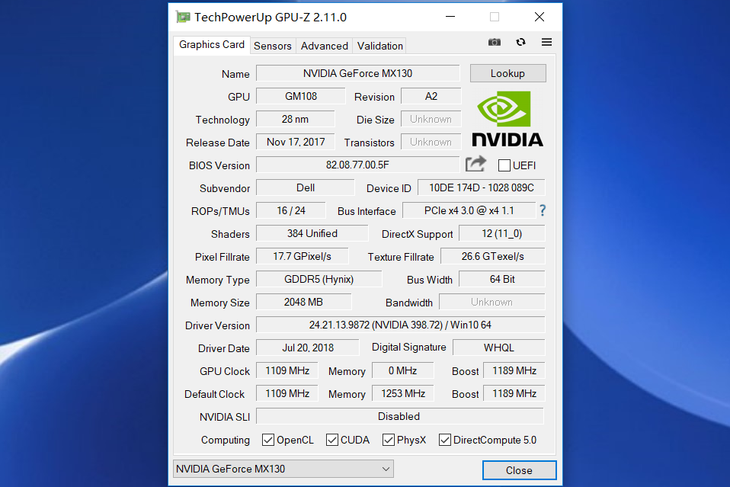Click the NVIDIA SLI field showing Disabled
This screenshot has height=487, width=730.
399,416
